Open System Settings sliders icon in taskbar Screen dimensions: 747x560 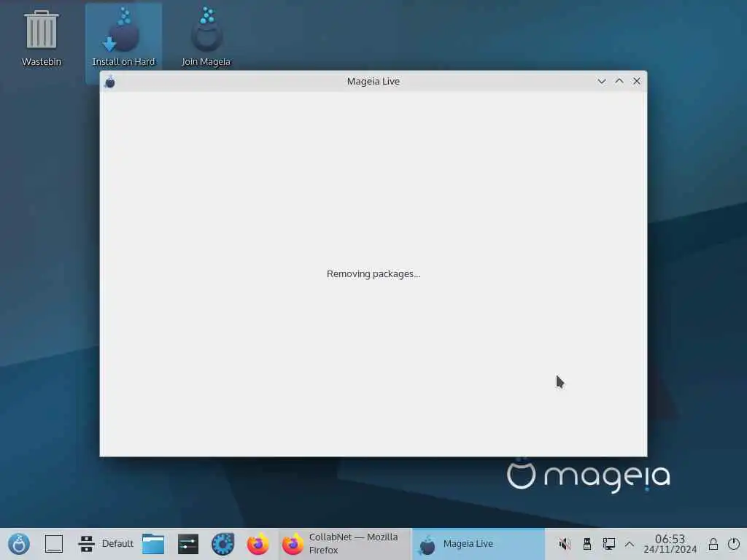coord(188,544)
